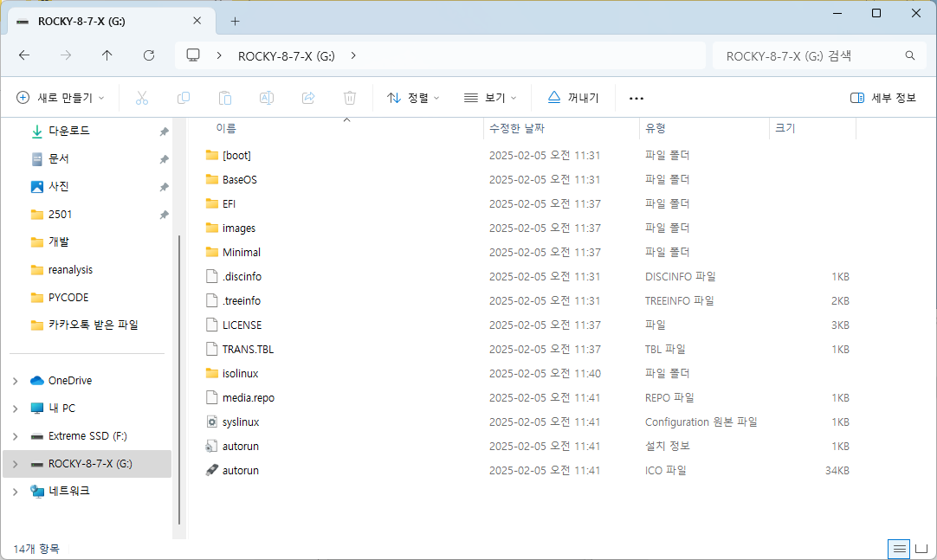Refresh the current folder view
The image size is (937, 560).
(x=149, y=55)
